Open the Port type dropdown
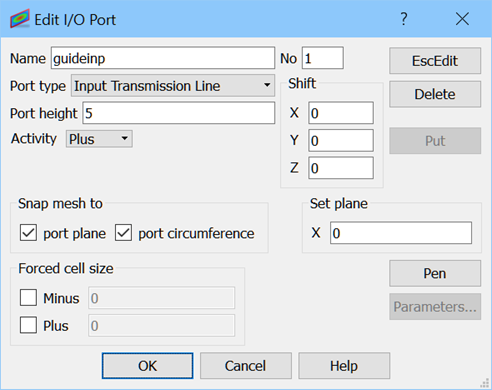Viewport: 492px width, 390px height. tap(173, 86)
